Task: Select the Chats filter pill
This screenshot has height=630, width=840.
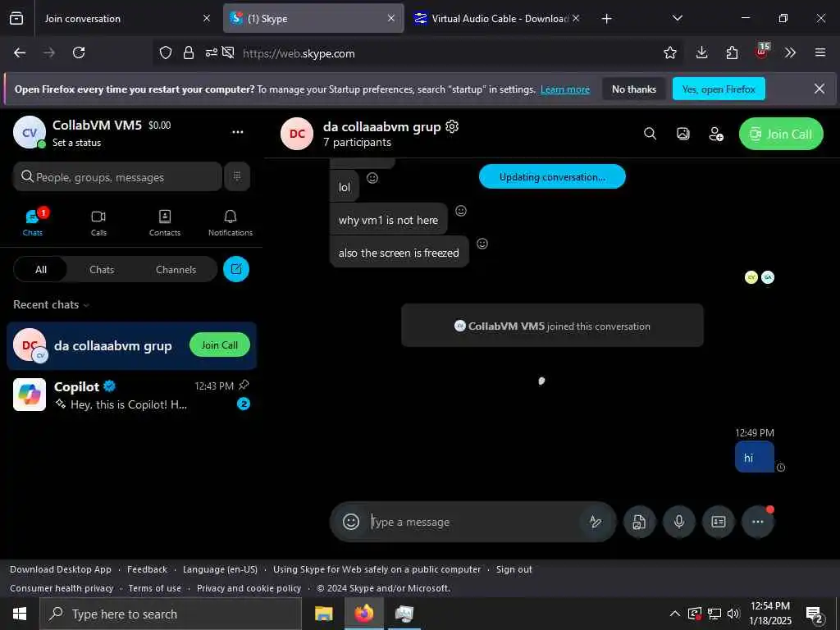Action: [x=102, y=269]
